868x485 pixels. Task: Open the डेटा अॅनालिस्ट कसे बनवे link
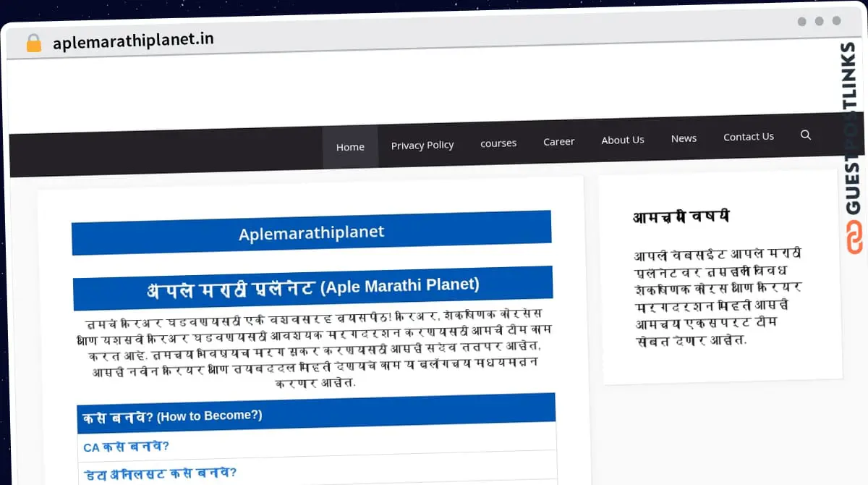pos(159,472)
